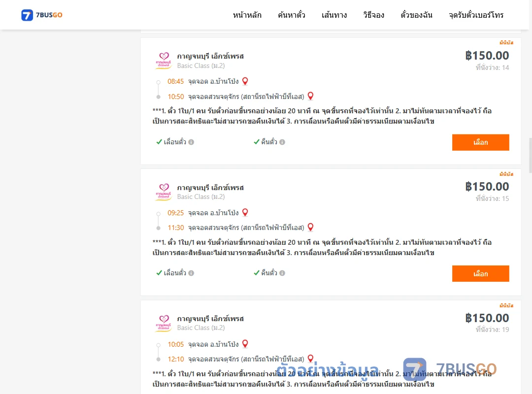Screen dimensions: 532x394
Task: Click the 10:05 departure time
Action: [176, 344]
